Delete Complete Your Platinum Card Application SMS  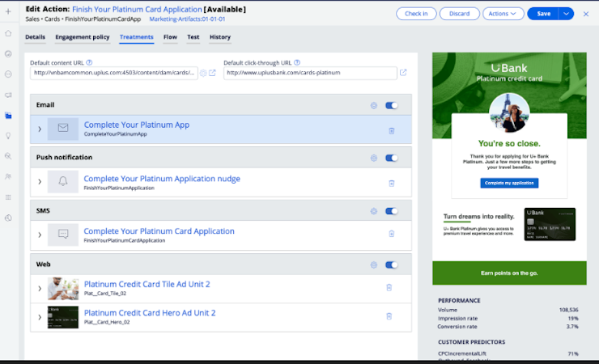coord(392,234)
